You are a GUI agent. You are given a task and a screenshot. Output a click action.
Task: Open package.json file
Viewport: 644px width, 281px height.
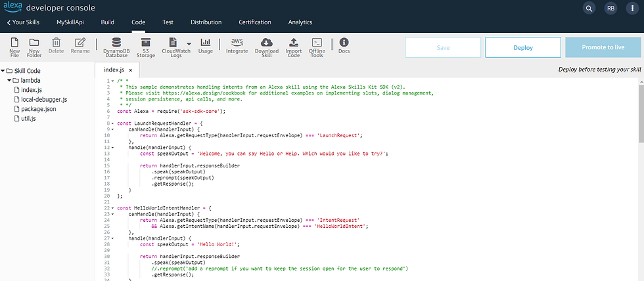35,109
